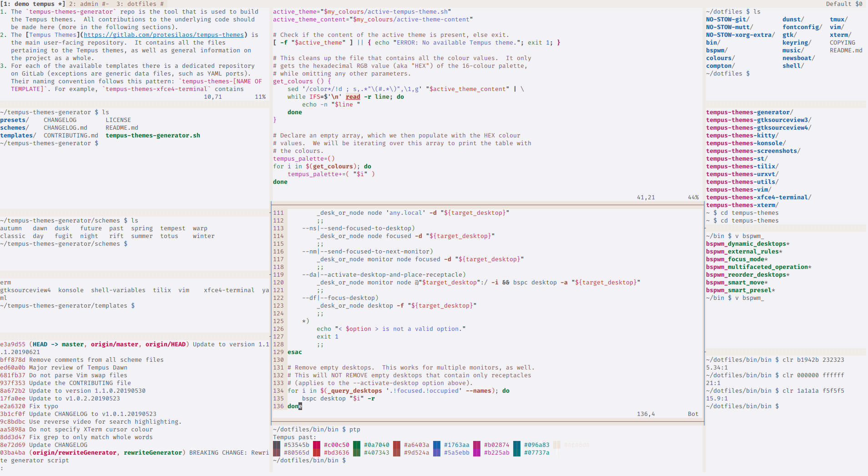Click the #bd3636 colour swatch
The height and width of the screenshot is (476, 868).
tap(317, 452)
